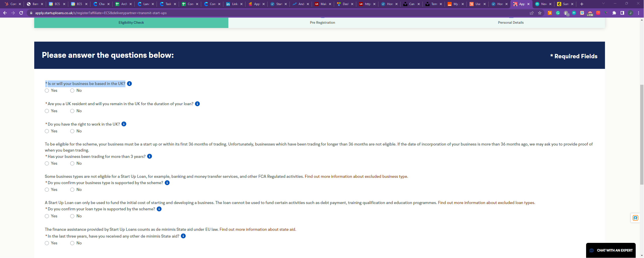Bookmark this page with the star icon

[540, 13]
